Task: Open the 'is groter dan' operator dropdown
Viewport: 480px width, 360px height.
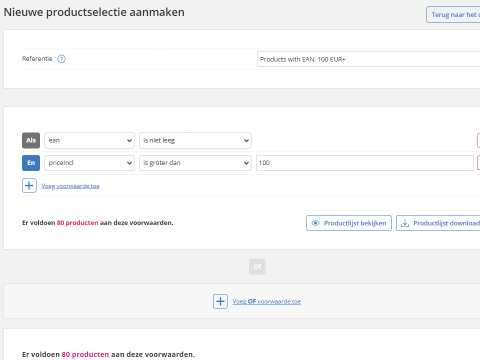Action: [195, 163]
